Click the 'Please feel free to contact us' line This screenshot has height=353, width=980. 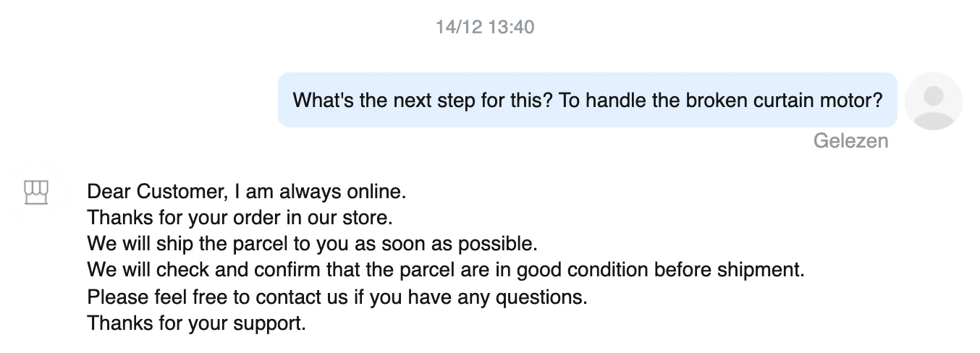pyautogui.click(x=337, y=297)
